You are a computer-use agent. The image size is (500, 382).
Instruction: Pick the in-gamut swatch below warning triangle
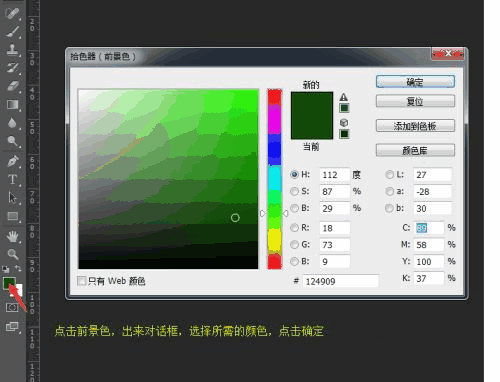(344, 108)
